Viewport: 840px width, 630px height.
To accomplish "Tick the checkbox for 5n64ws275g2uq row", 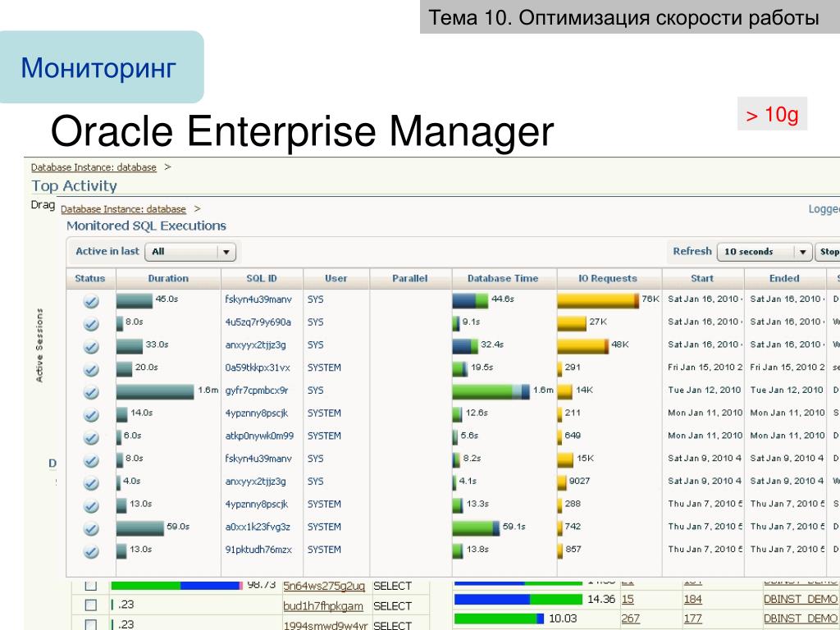I will point(91,585).
